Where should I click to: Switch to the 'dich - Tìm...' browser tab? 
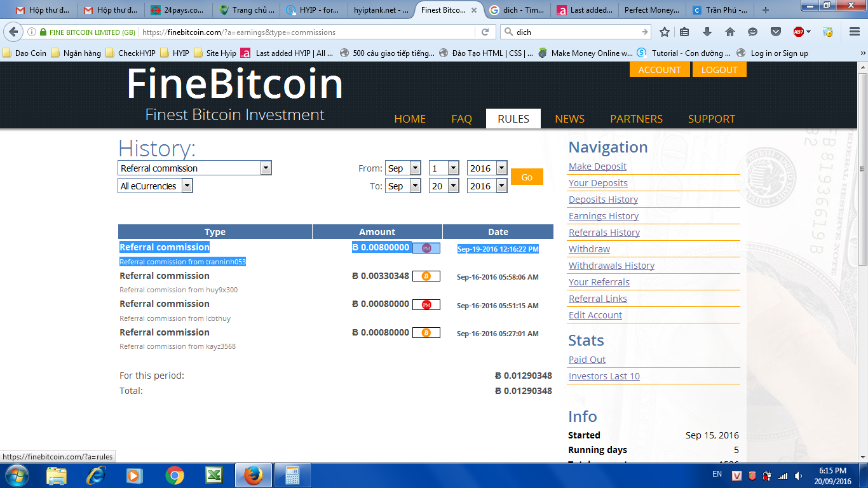click(516, 10)
